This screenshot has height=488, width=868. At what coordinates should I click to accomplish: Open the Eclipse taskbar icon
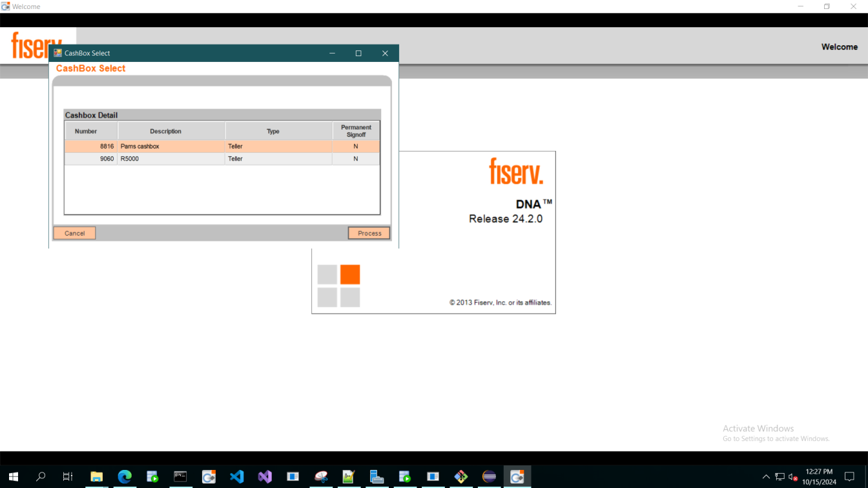click(490, 477)
